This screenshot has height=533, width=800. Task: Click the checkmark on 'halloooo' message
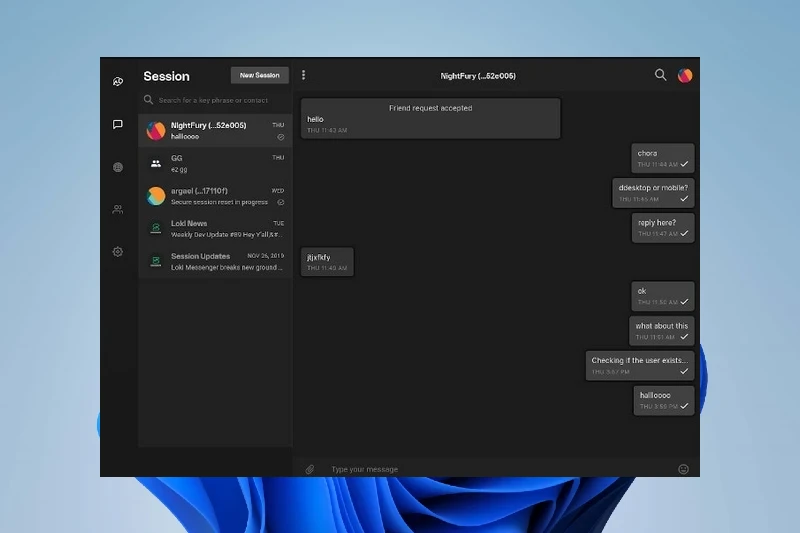pyautogui.click(x=684, y=406)
